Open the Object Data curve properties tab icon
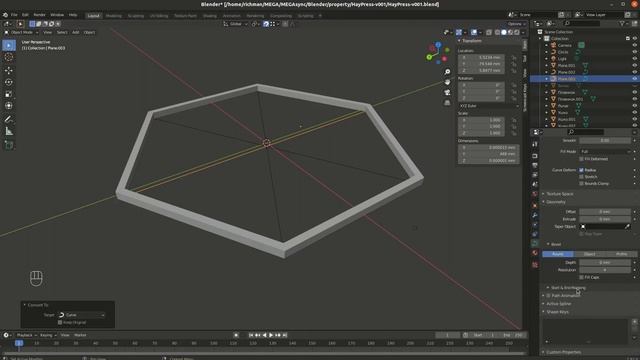This screenshot has height=360, width=640. (x=535, y=243)
